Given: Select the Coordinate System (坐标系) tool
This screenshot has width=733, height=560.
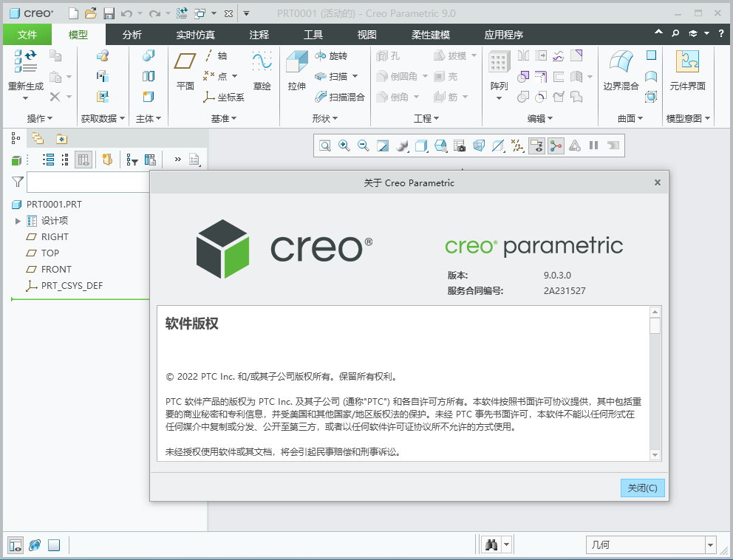Looking at the screenshot, I should pyautogui.click(x=223, y=97).
